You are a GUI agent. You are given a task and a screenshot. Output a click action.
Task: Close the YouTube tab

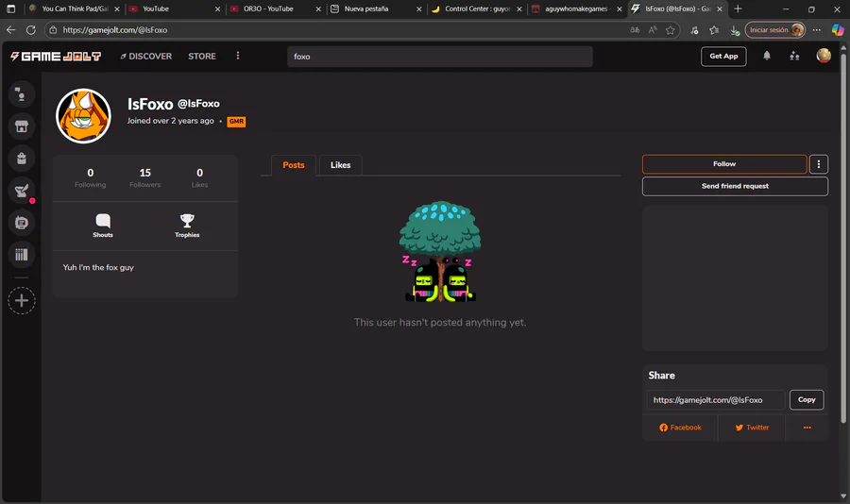(217, 8)
